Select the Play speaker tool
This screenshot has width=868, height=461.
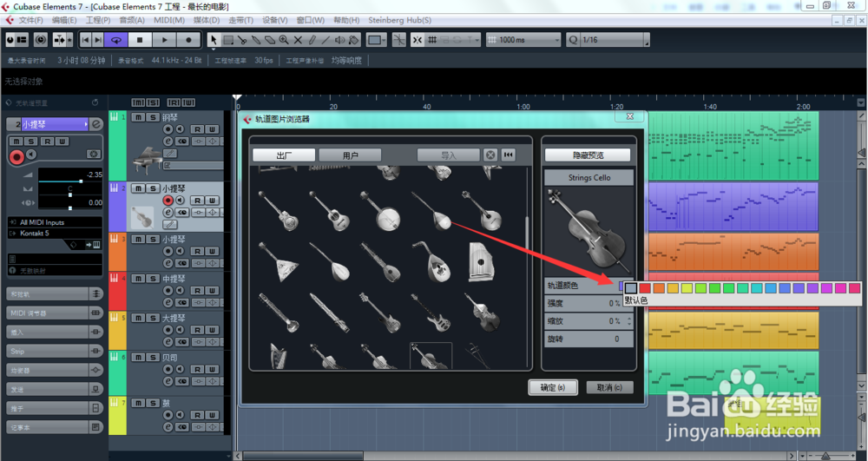coord(339,40)
